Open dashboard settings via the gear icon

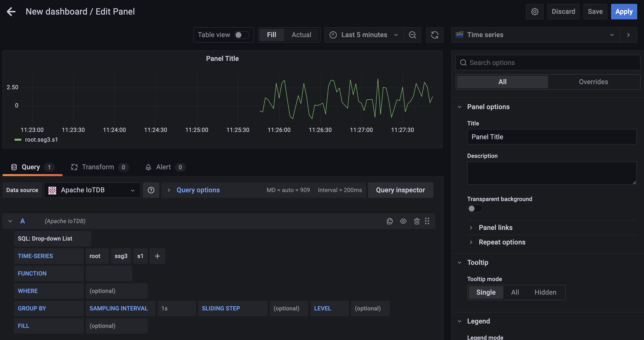[535, 11]
